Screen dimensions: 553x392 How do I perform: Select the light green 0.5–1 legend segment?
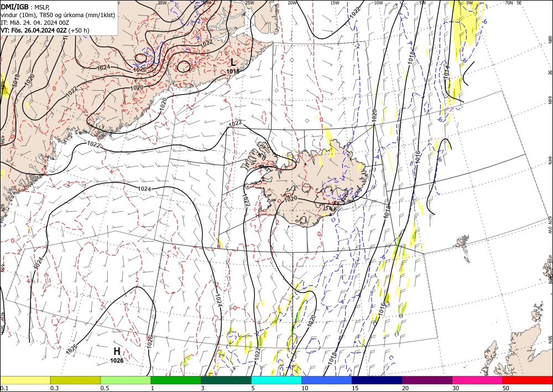(x=126, y=380)
